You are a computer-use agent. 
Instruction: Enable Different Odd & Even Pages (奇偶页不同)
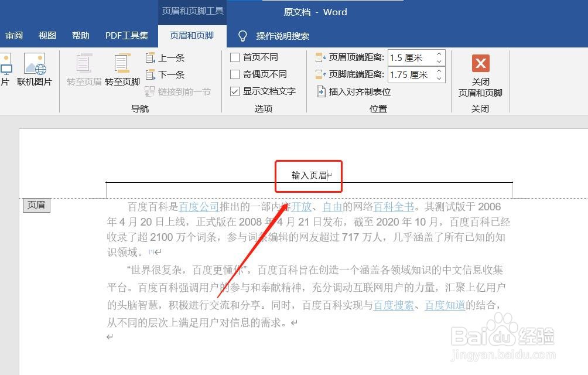point(235,74)
